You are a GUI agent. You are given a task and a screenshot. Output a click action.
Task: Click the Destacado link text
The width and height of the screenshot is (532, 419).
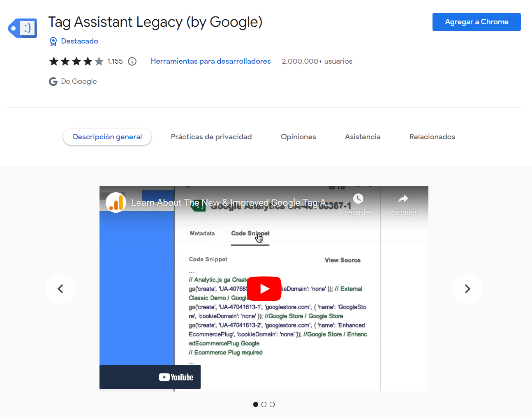click(x=79, y=41)
